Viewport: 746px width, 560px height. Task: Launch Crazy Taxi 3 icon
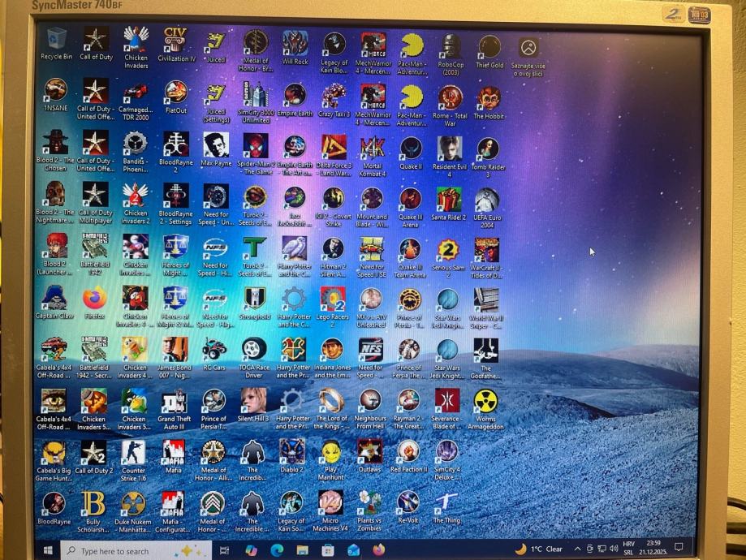tap(334, 100)
